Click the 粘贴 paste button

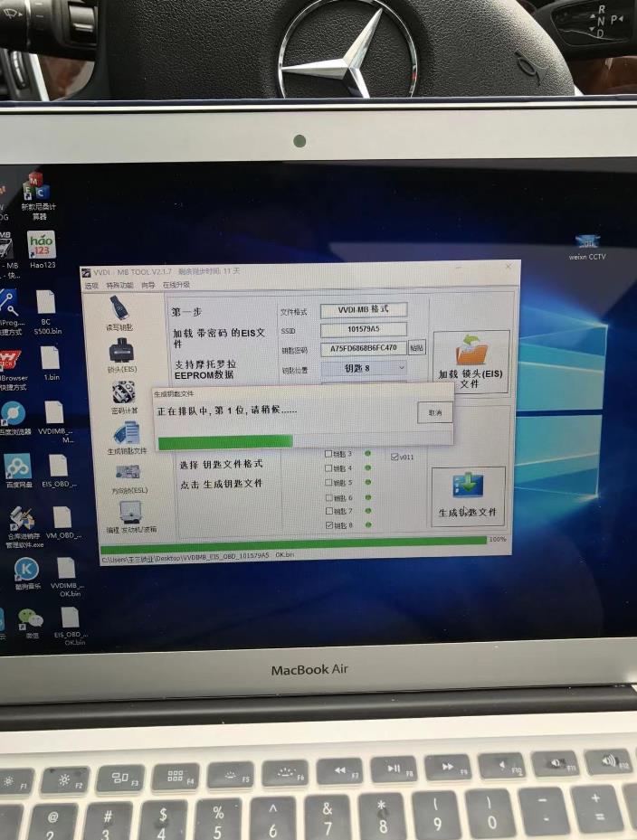pos(416,348)
